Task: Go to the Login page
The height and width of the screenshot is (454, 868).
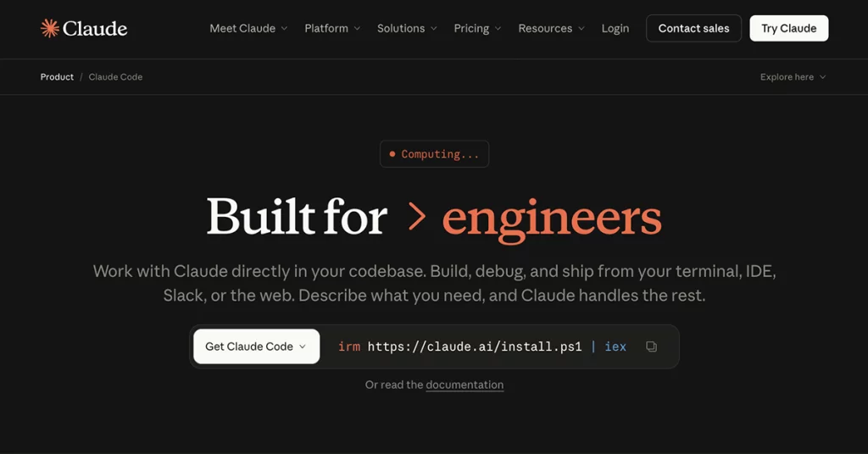Action: point(615,28)
